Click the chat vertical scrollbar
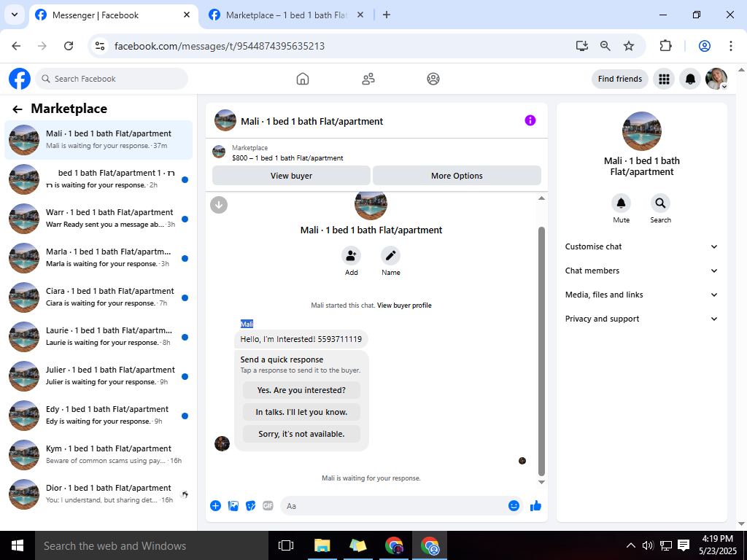This screenshot has width=747, height=560. [x=541, y=351]
